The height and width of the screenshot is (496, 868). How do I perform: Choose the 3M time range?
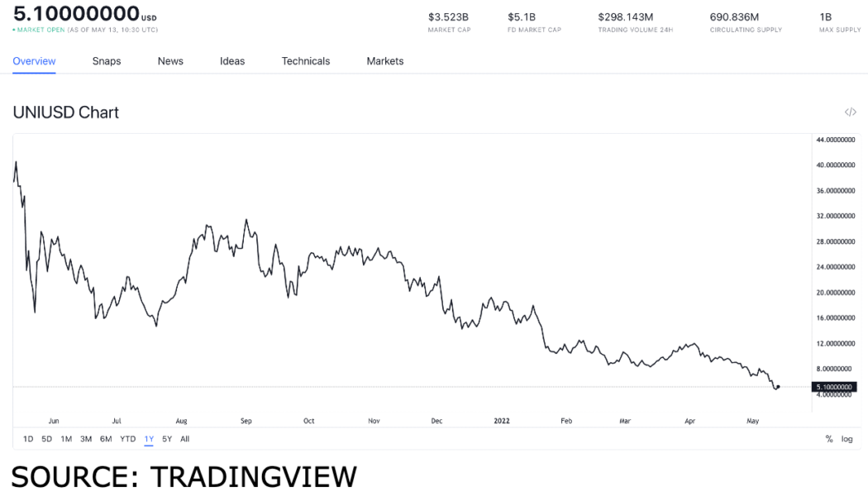86,439
